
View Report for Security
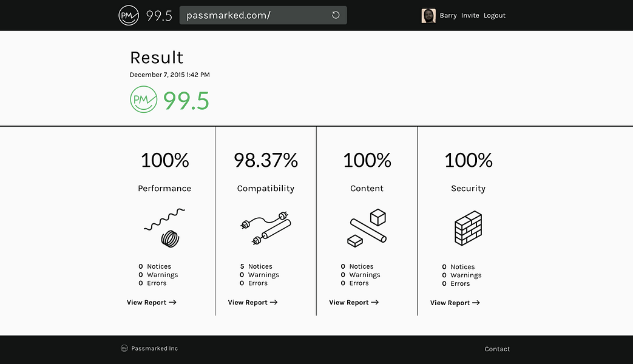pos(455,303)
